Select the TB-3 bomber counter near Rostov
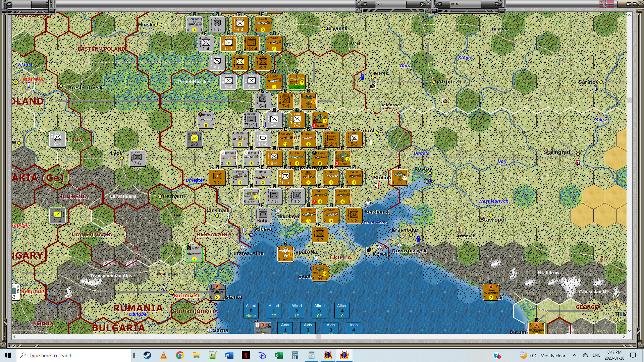Screen dimensions: 644x362 pyautogui.click(x=400, y=177)
